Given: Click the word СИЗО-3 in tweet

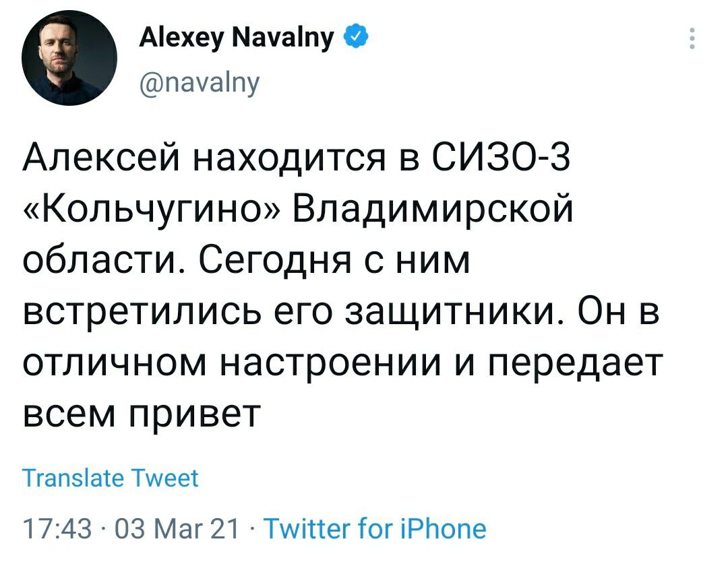Looking at the screenshot, I should (500, 156).
